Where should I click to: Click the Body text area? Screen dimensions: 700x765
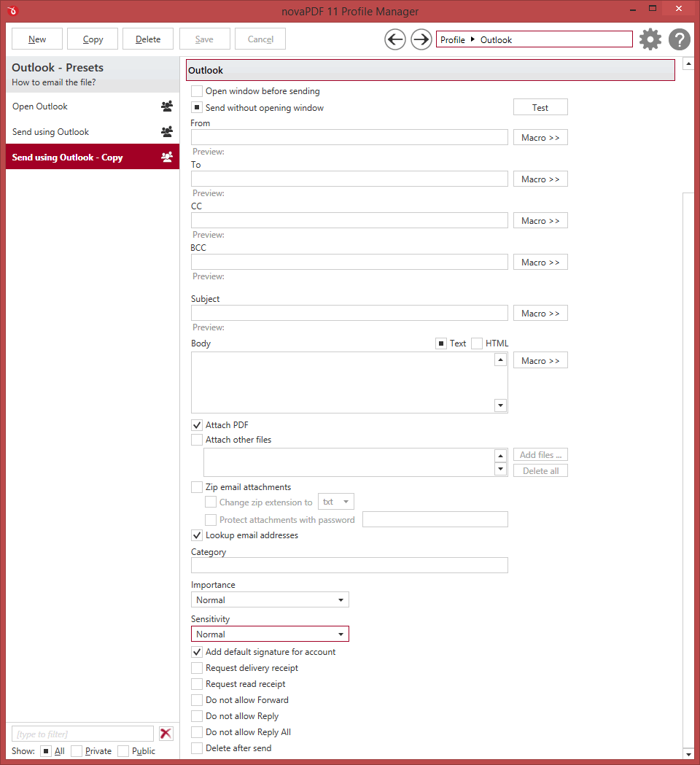[x=343, y=382]
